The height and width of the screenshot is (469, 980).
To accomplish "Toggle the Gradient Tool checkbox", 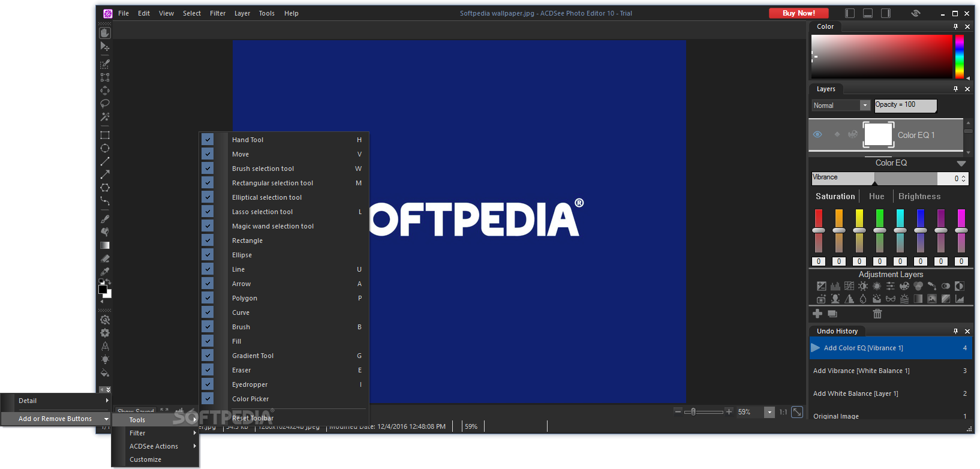I will click(208, 355).
